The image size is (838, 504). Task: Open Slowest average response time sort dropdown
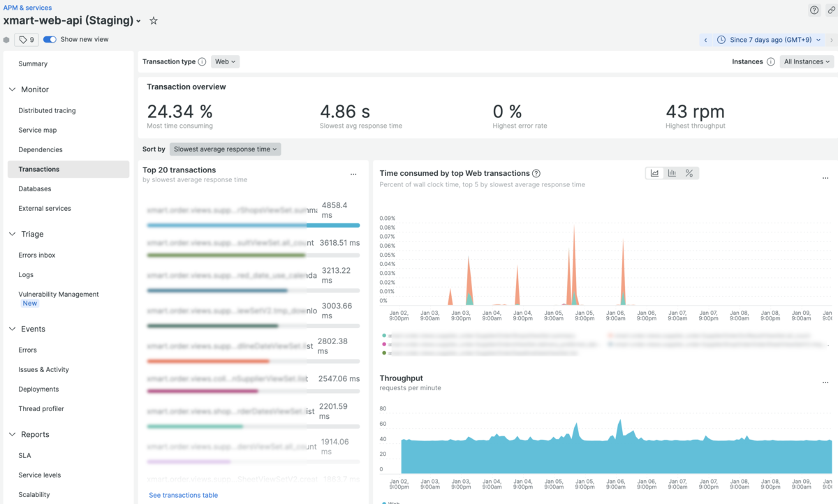pyautogui.click(x=226, y=149)
